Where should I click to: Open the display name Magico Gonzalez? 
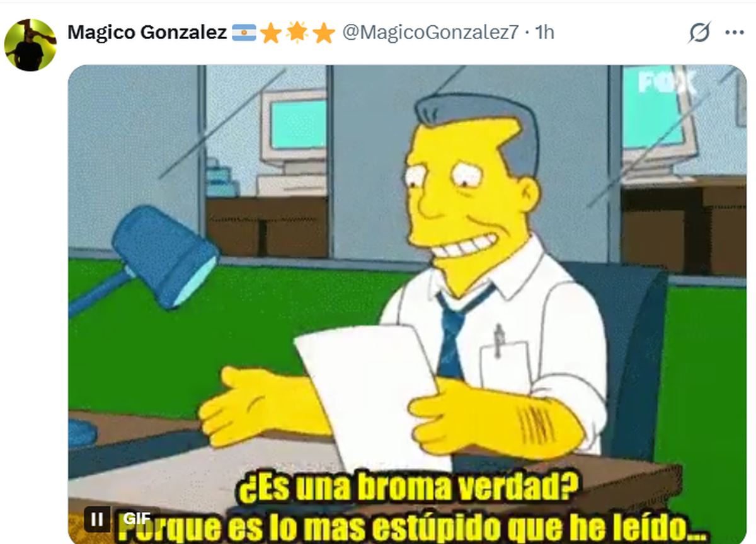(147, 32)
